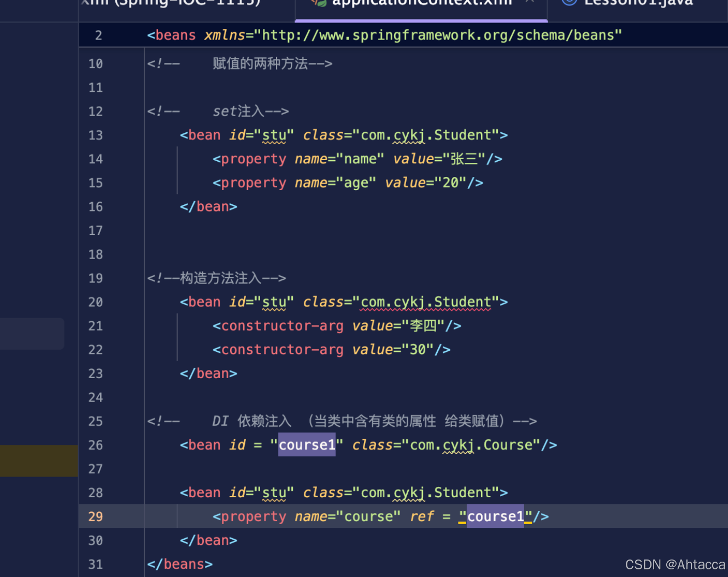
Task: Click closing bean tag on line 30
Action: tap(208, 540)
